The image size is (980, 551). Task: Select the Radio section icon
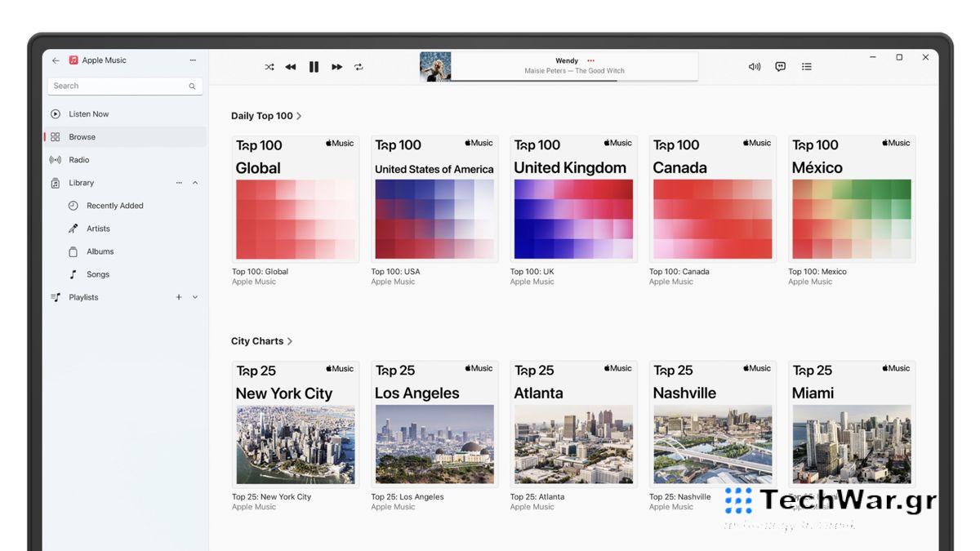[55, 159]
